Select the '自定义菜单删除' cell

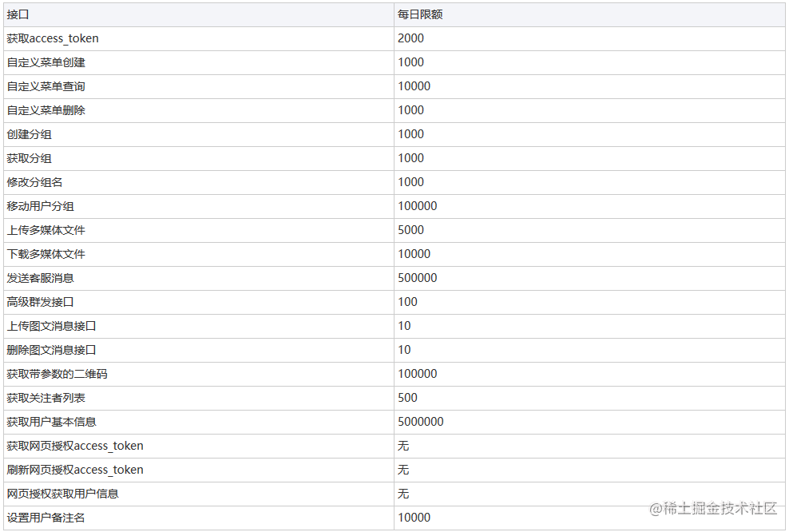click(x=199, y=111)
